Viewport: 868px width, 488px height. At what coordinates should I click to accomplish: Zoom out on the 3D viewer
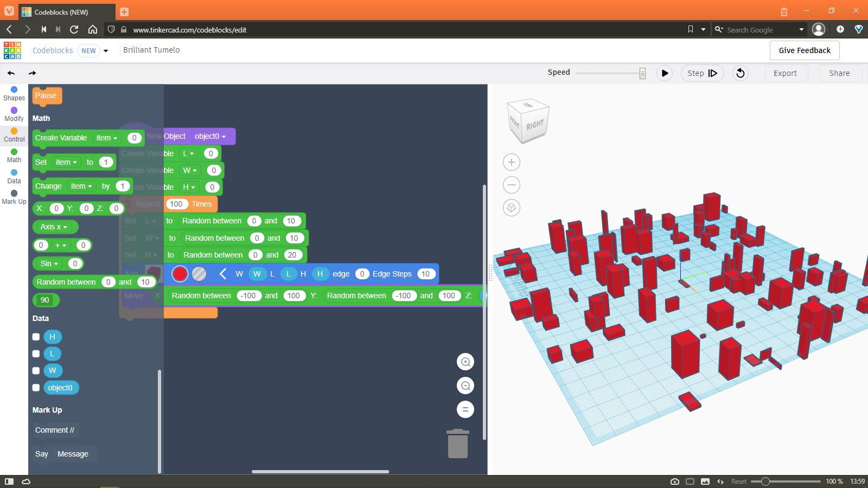coord(512,185)
